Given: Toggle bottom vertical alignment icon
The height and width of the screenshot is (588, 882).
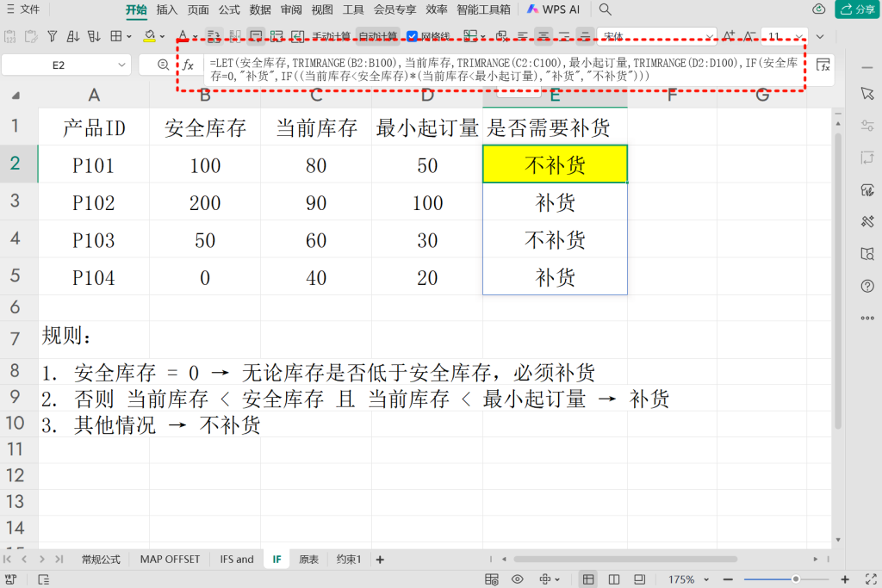Looking at the screenshot, I should pyautogui.click(x=585, y=36).
